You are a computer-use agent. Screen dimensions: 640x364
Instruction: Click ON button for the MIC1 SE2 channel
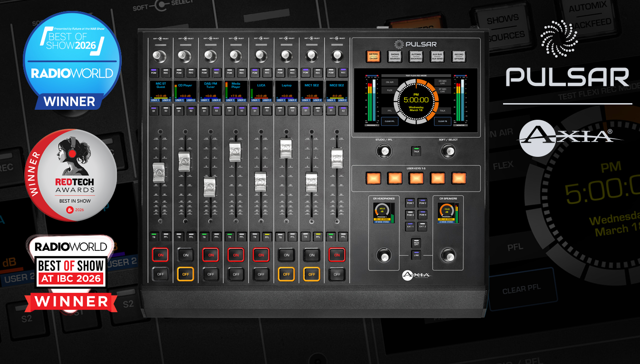click(x=311, y=255)
